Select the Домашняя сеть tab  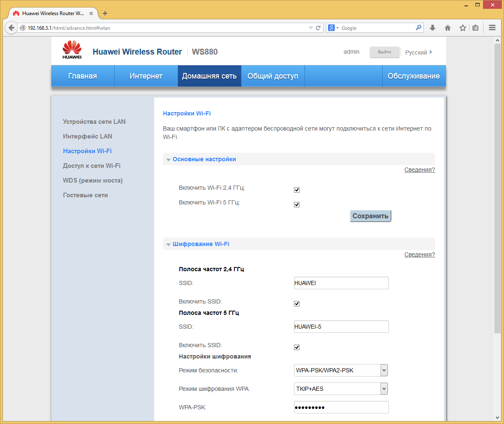pos(209,76)
